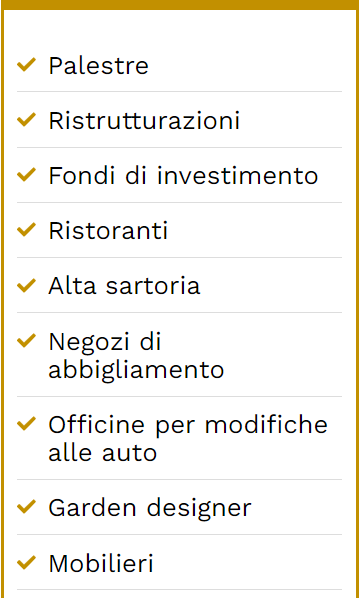Click the checkmark beside Alta sartoria
Viewport: 364px width, 598px height.
click(x=26, y=285)
